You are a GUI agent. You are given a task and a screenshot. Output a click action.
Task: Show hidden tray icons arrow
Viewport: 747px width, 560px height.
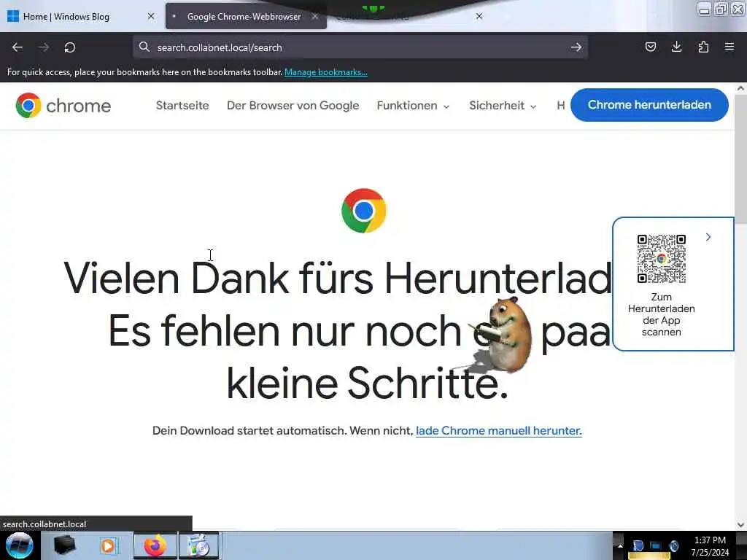click(620, 546)
